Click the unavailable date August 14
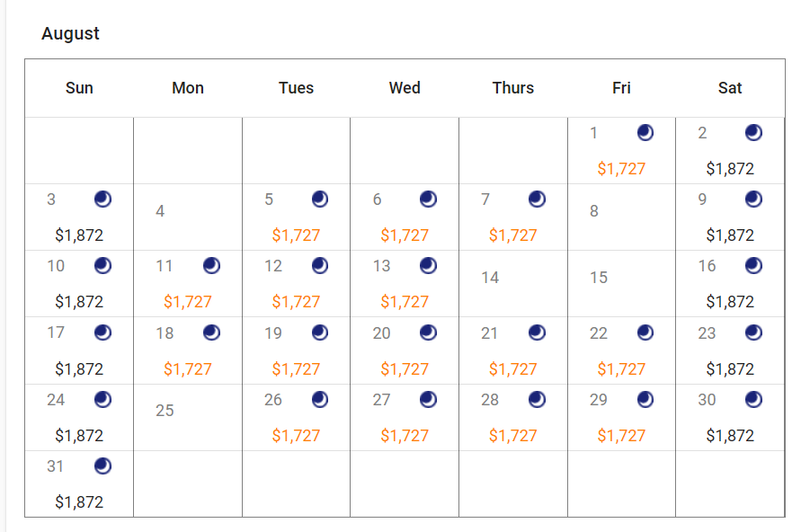The width and height of the screenshot is (792, 532). pos(490,278)
